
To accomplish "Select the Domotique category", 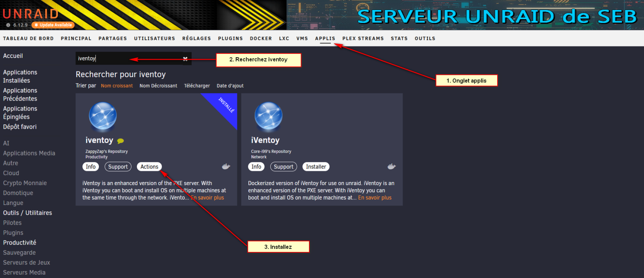I will [18, 193].
